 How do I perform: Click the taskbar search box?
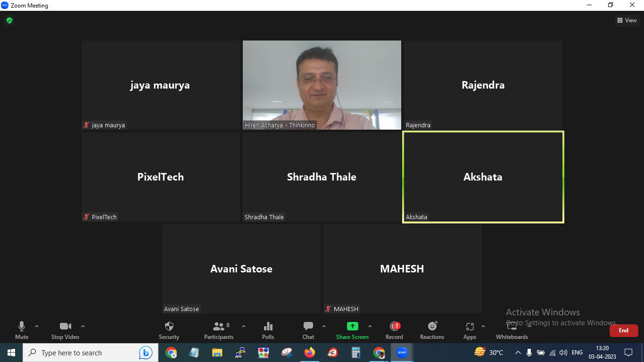point(90,353)
